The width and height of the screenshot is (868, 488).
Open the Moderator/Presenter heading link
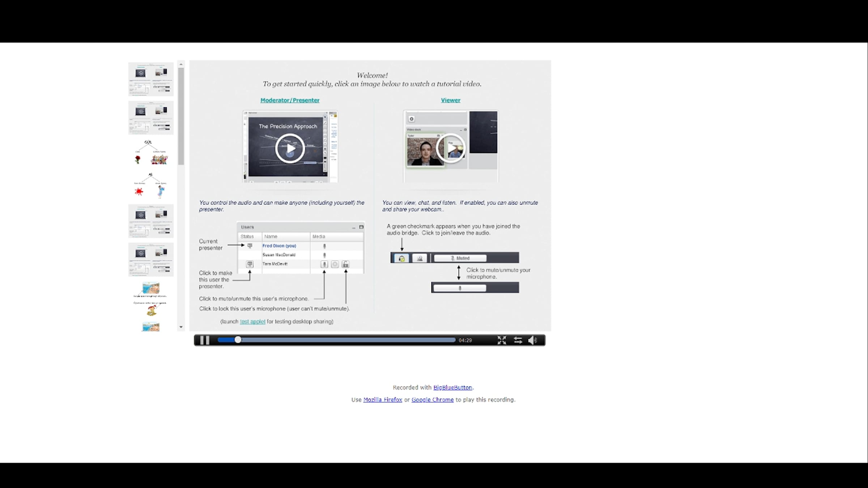tap(290, 100)
